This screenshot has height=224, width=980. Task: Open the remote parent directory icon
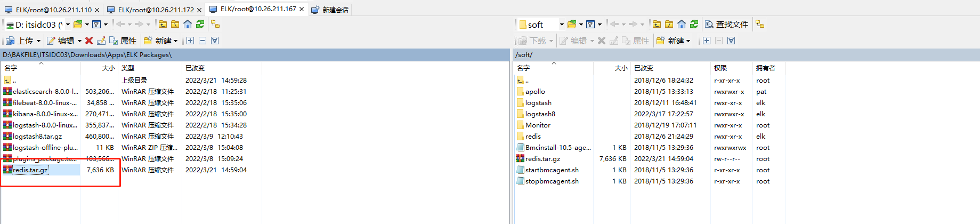pos(657,24)
